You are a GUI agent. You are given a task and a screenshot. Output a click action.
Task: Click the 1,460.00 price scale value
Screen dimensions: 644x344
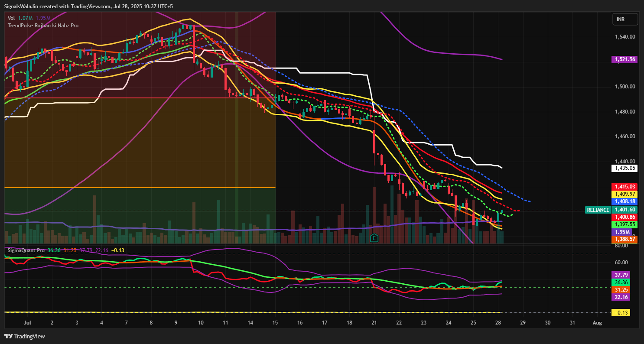(625, 136)
